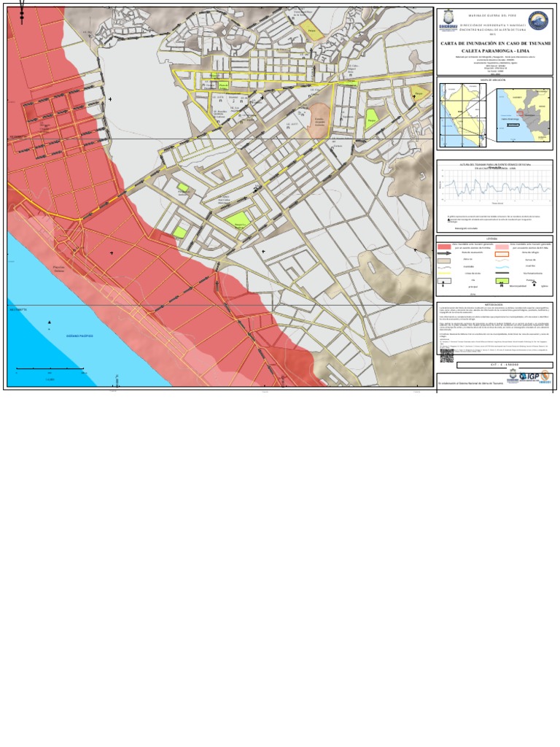The width and height of the screenshot is (560, 747).
Task: Click the orange INDECI logo in the footer
Action: 545,376
